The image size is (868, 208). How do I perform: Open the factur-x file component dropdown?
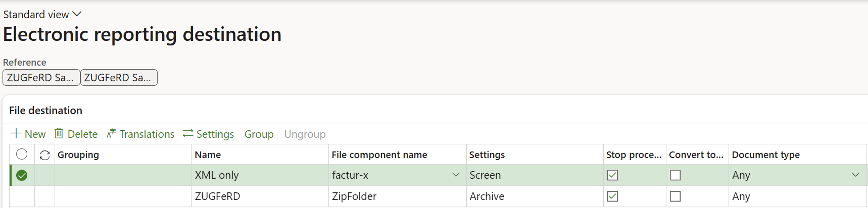[456, 175]
